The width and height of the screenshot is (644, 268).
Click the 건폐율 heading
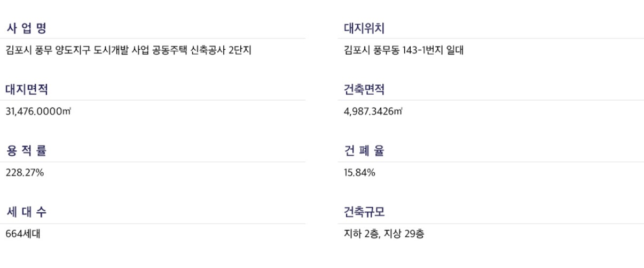(364, 151)
